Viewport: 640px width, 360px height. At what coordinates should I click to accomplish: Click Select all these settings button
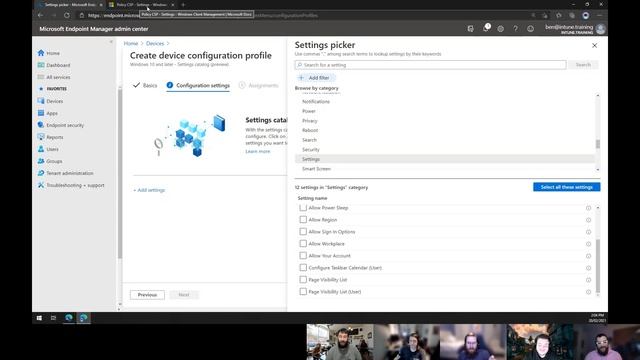point(567,187)
